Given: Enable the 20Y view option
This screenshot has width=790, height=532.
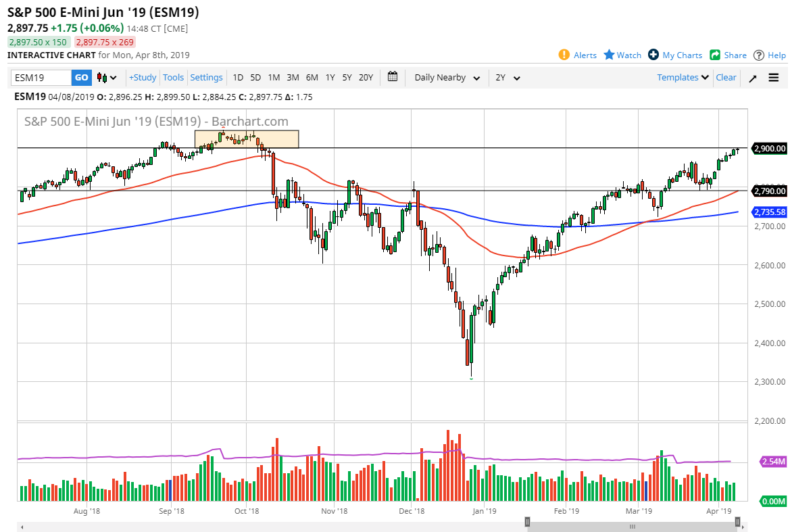Looking at the screenshot, I should coord(365,78).
